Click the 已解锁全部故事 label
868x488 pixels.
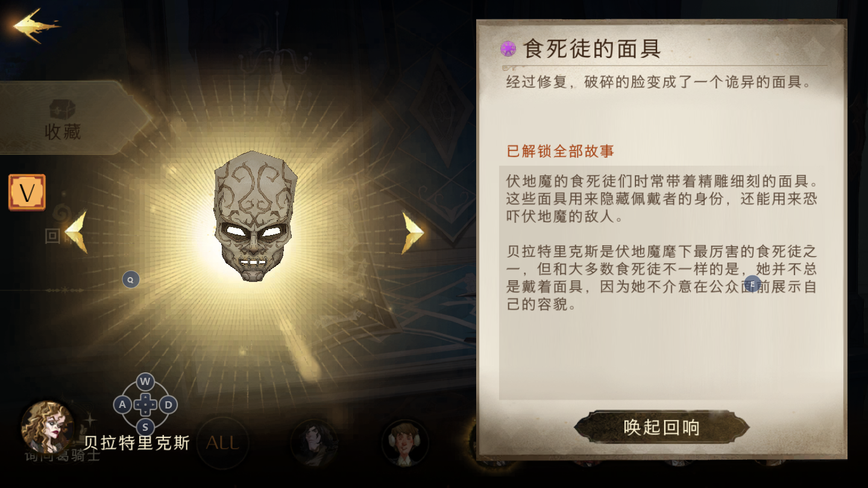pos(560,151)
